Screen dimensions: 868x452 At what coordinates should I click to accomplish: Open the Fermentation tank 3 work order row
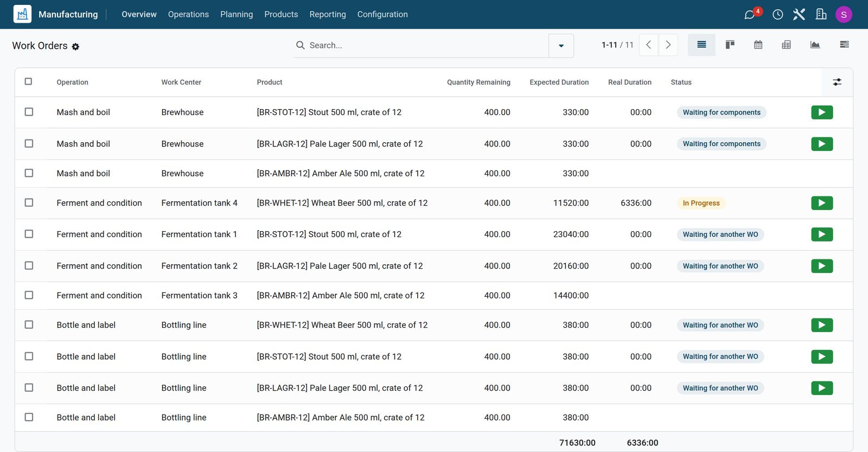click(434, 296)
